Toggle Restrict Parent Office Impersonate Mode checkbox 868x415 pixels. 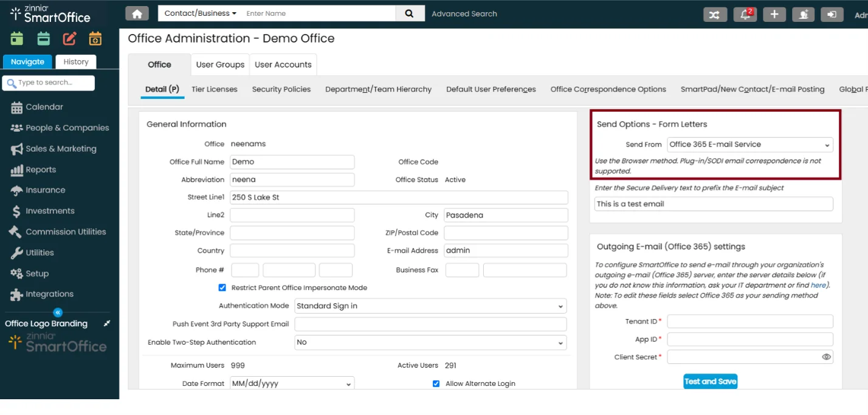pos(222,287)
